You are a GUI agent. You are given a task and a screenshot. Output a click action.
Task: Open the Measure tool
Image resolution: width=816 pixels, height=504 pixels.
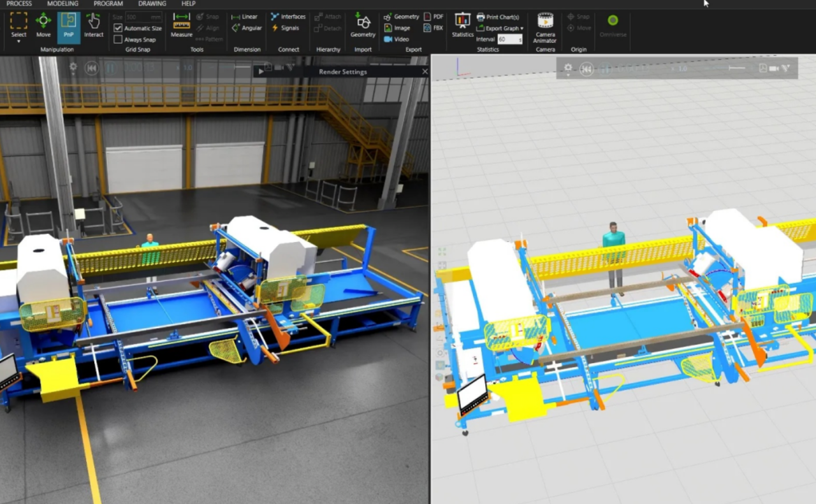coord(182,25)
